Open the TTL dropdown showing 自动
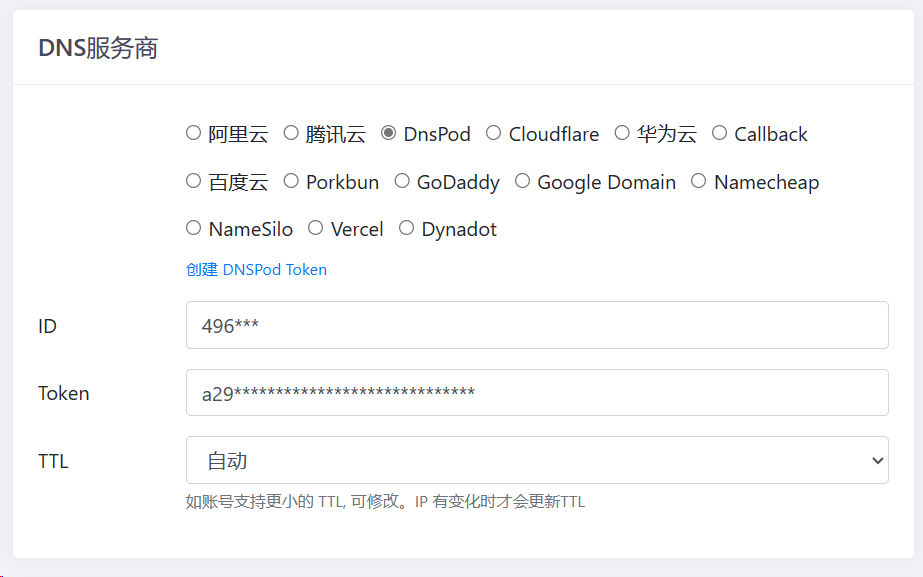This screenshot has width=923, height=577. pos(537,460)
